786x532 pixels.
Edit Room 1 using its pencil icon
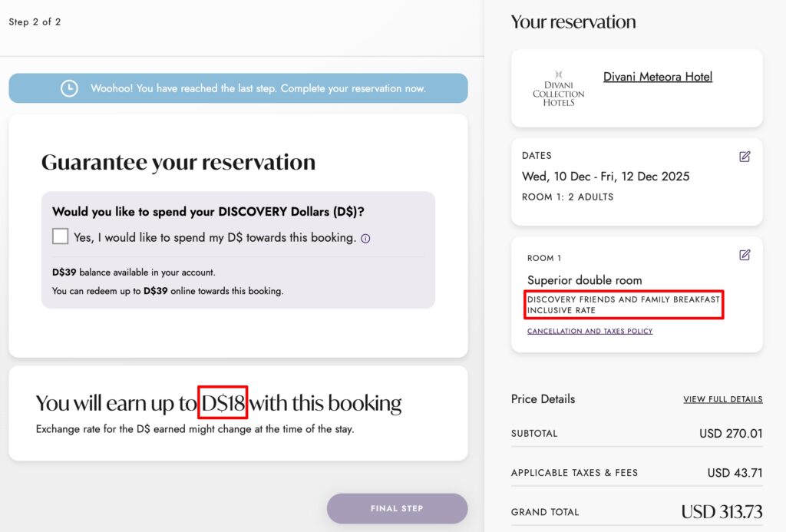(745, 255)
